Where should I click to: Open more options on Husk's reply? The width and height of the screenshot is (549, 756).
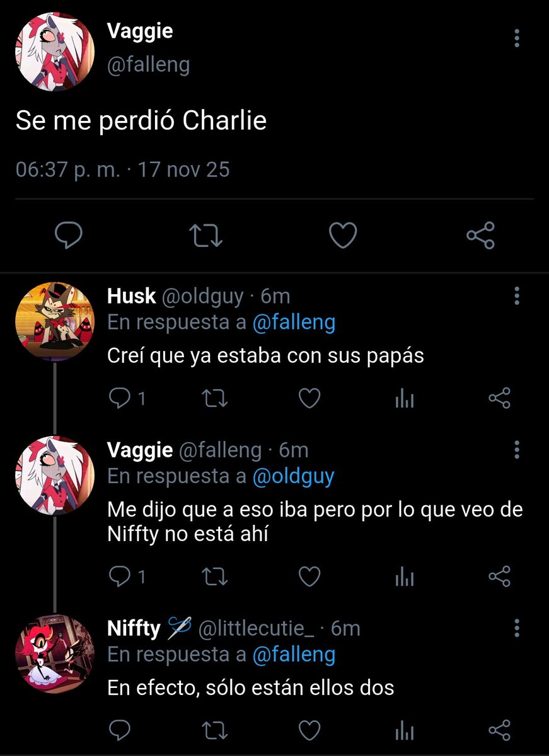pyautogui.click(x=517, y=295)
